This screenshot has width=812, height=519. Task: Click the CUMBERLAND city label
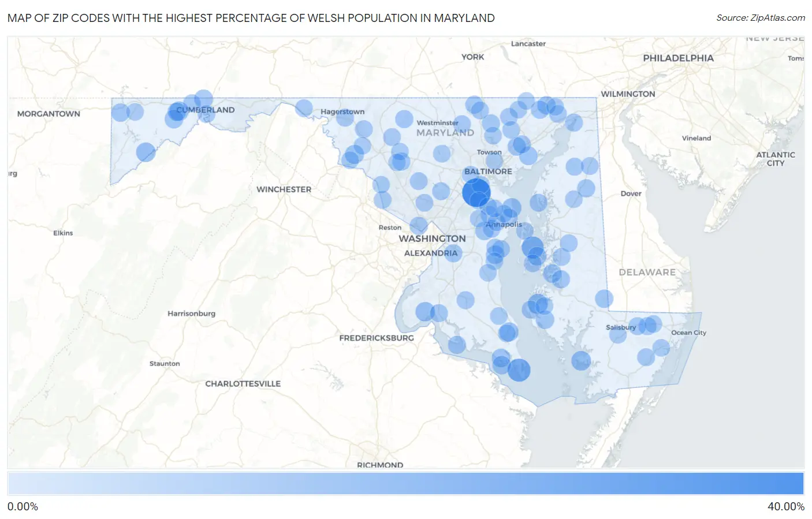(x=206, y=110)
